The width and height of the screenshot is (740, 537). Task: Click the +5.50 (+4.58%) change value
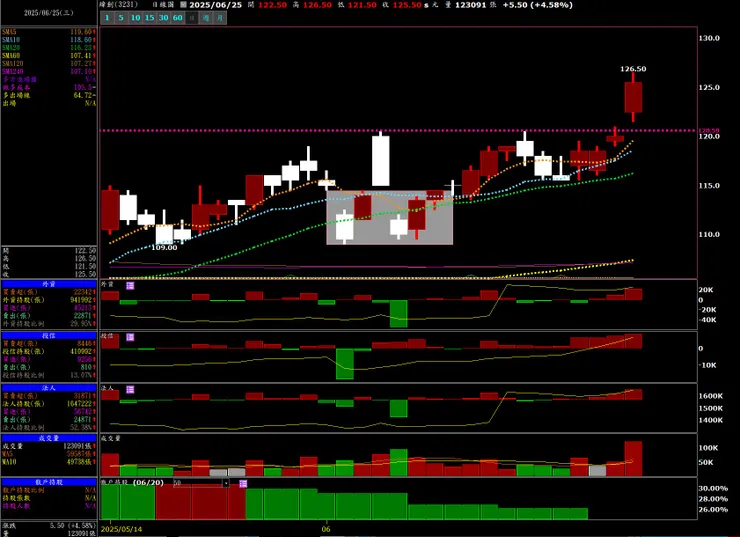538,5
